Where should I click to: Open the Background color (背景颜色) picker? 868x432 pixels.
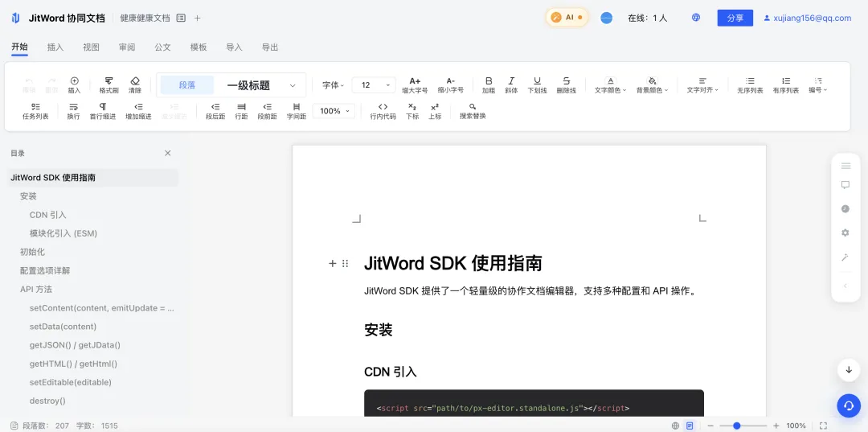[652, 84]
